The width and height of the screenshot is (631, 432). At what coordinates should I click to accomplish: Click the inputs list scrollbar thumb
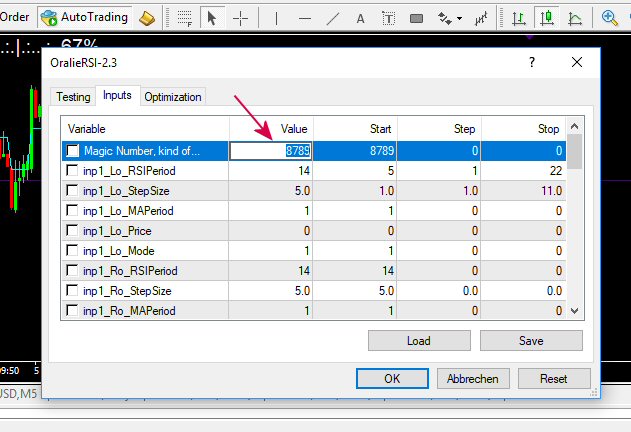pos(575,152)
